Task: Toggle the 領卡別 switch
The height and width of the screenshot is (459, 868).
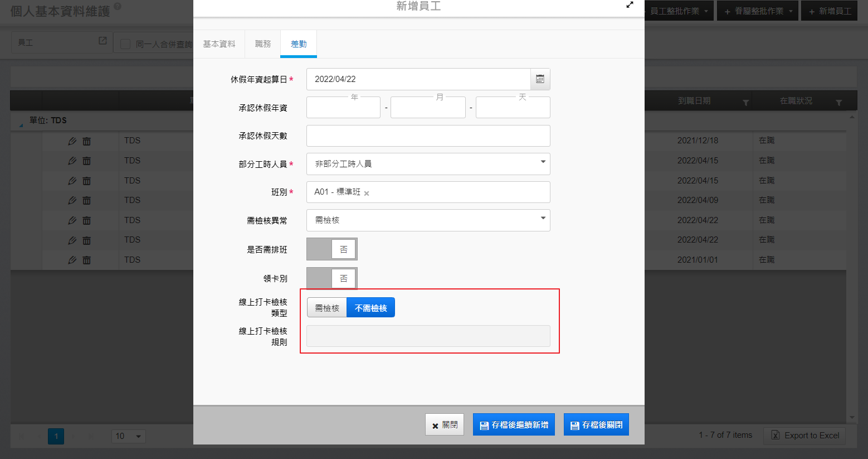Action: pyautogui.click(x=331, y=278)
